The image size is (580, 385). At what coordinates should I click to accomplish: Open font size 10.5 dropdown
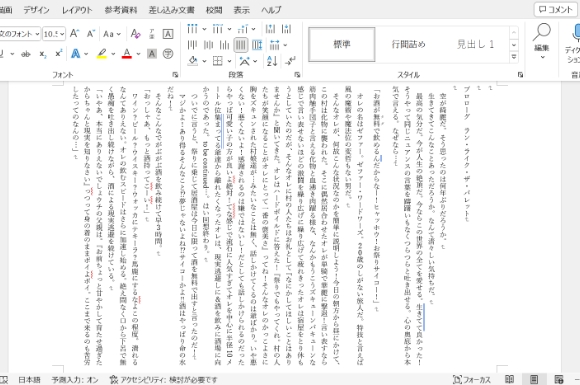click(x=62, y=34)
